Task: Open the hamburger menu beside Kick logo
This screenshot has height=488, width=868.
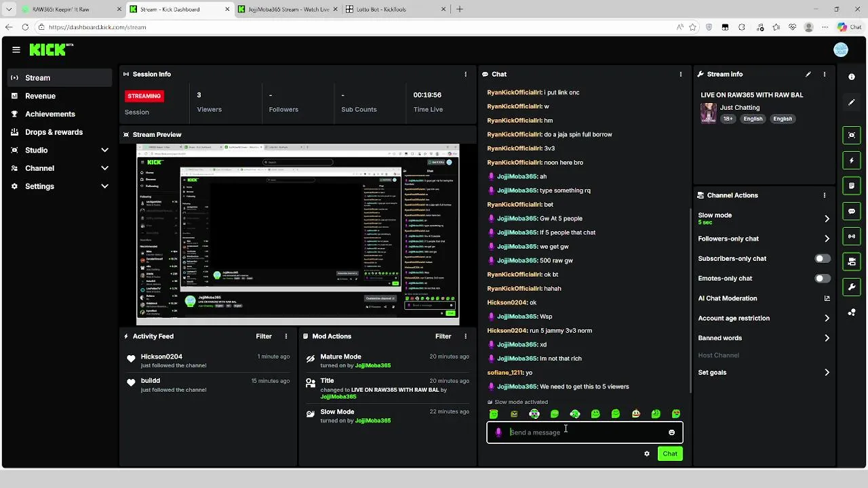Action: pos(16,49)
